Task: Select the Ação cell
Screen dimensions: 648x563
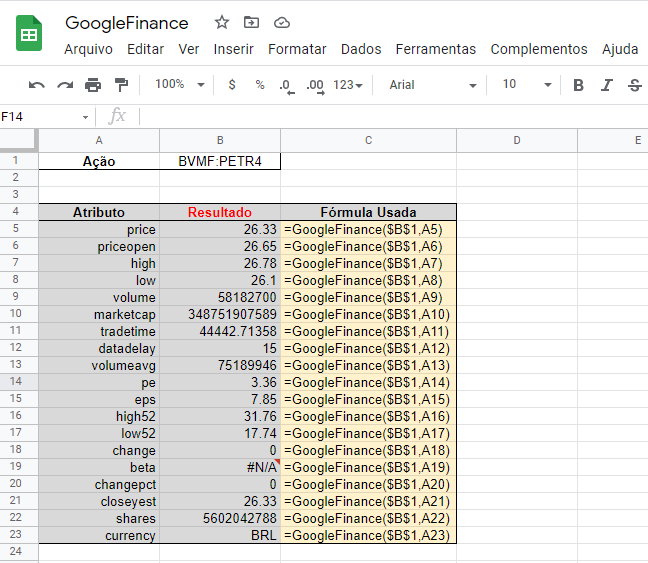Action: [x=99, y=161]
